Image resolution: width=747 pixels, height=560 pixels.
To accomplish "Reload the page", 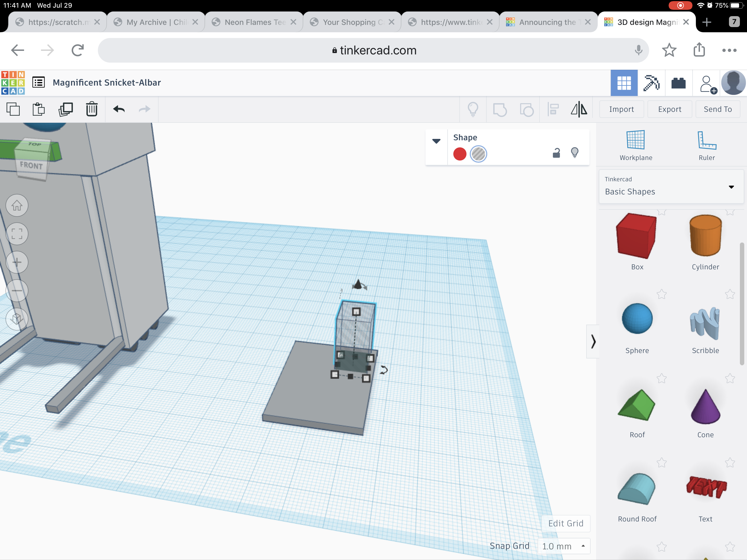I will coord(77,50).
